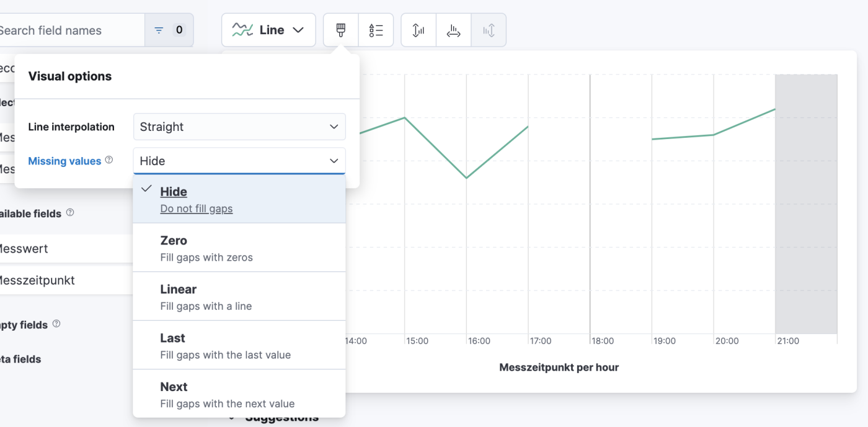The width and height of the screenshot is (868, 427).
Task: Click the Missing values help icon
Action: (109, 160)
